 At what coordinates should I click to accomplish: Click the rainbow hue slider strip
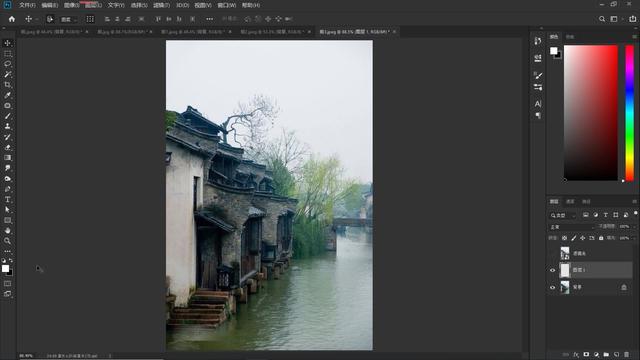630,113
